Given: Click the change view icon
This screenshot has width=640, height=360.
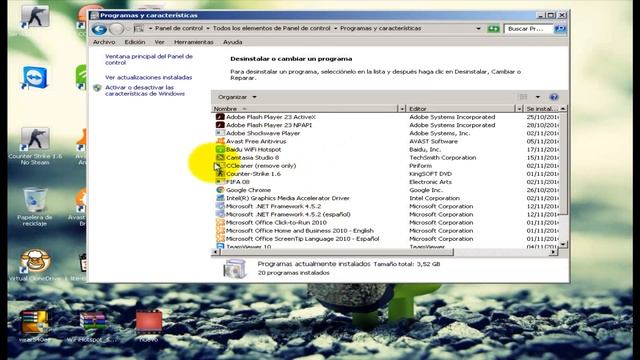Looking at the screenshot, I should 524,97.
